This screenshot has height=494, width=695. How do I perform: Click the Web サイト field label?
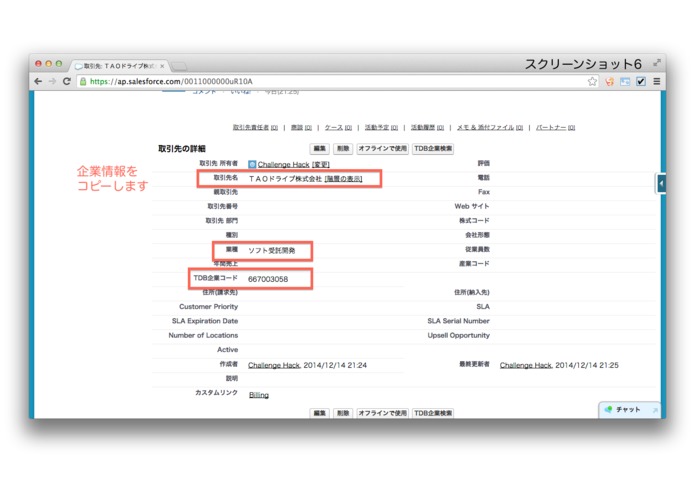(x=472, y=206)
